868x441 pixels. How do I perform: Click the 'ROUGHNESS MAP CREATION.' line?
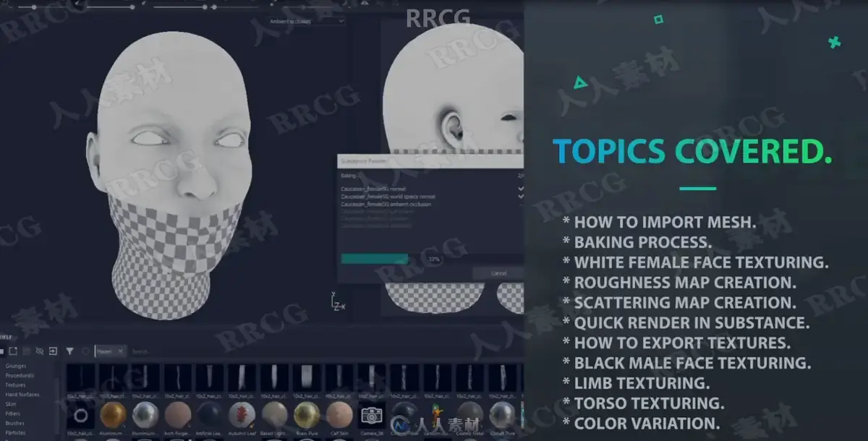coord(679,282)
